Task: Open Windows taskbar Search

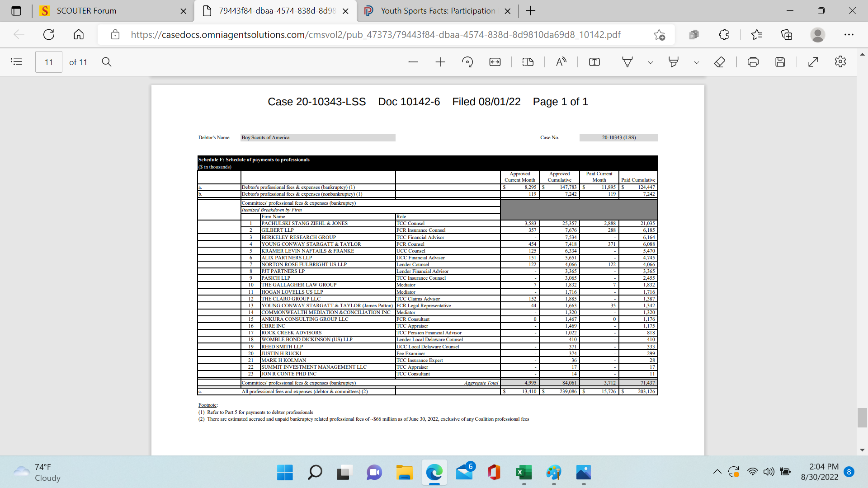Action: 315,473
